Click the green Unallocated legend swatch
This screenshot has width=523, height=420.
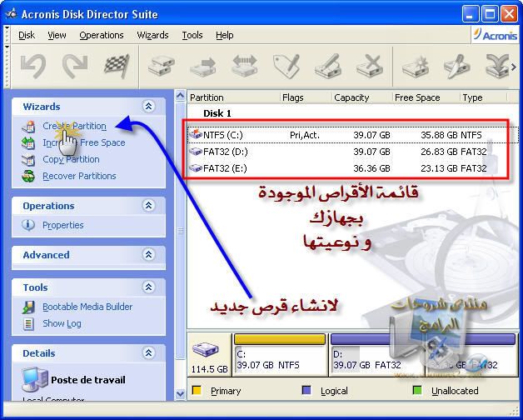[417, 390]
